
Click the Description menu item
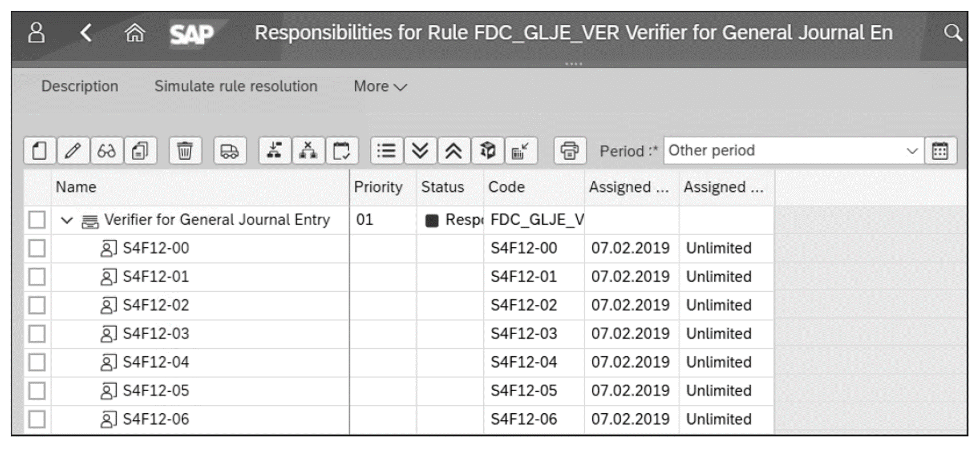[x=79, y=86]
